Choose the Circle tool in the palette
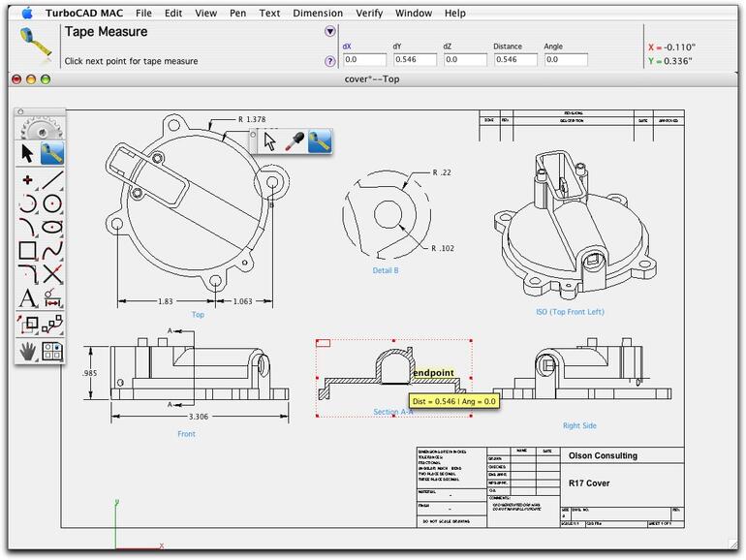 (53, 203)
